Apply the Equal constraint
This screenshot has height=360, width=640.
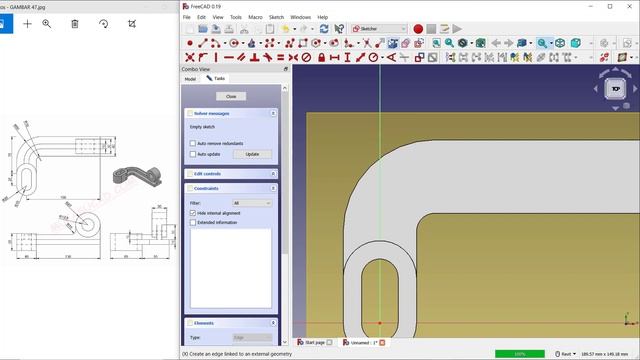click(x=280, y=58)
